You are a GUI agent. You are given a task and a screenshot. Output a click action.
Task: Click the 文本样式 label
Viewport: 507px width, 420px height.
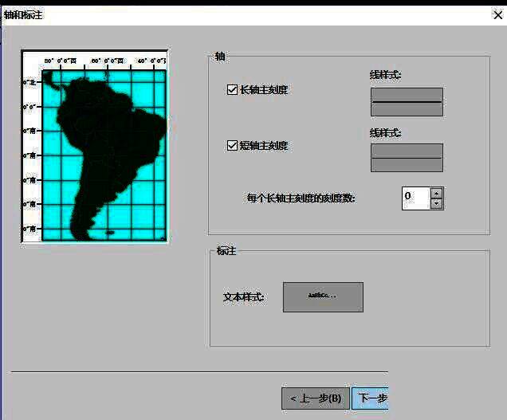[x=243, y=297]
